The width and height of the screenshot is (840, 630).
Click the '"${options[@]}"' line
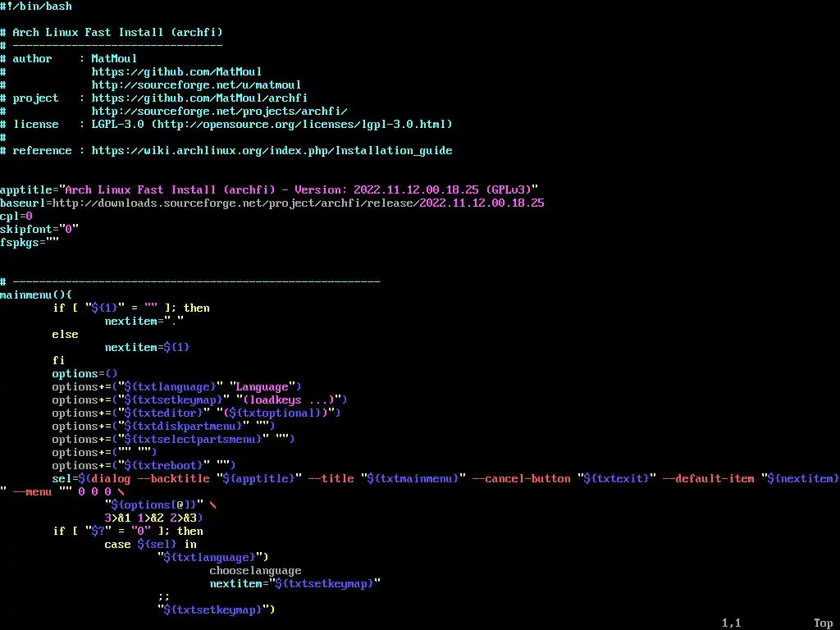161,505
